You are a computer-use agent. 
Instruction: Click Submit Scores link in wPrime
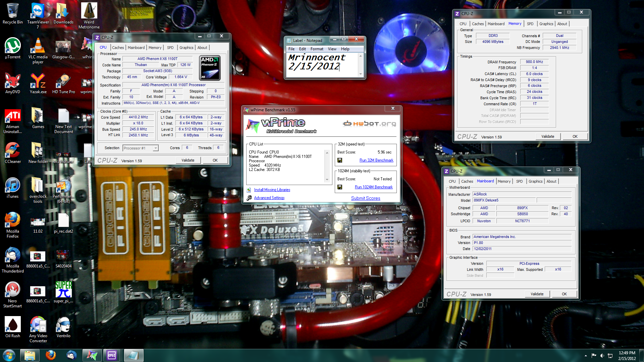pyautogui.click(x=366, y=198)
